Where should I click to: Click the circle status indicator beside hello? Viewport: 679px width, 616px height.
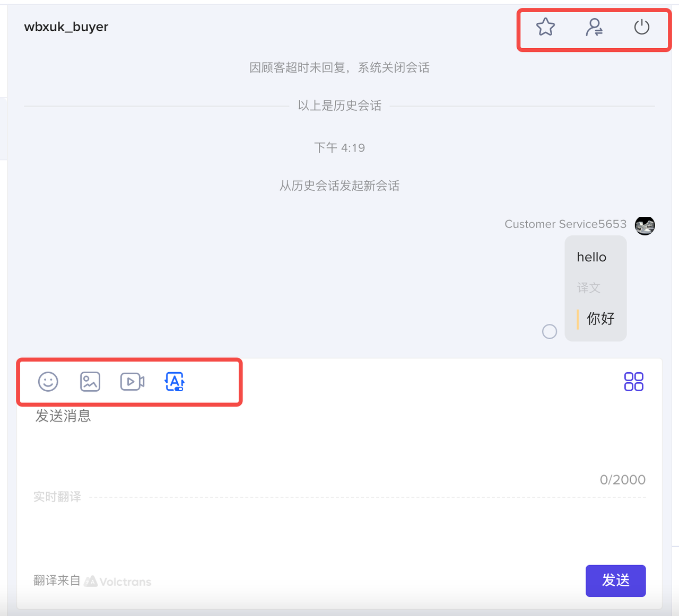550,332
